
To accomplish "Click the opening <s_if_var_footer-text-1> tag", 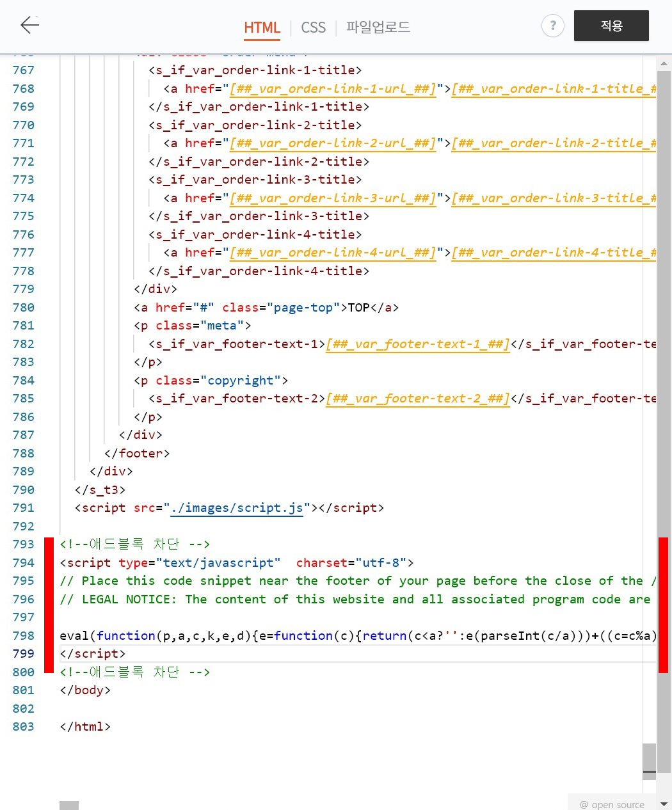I will tap(237, 344).
